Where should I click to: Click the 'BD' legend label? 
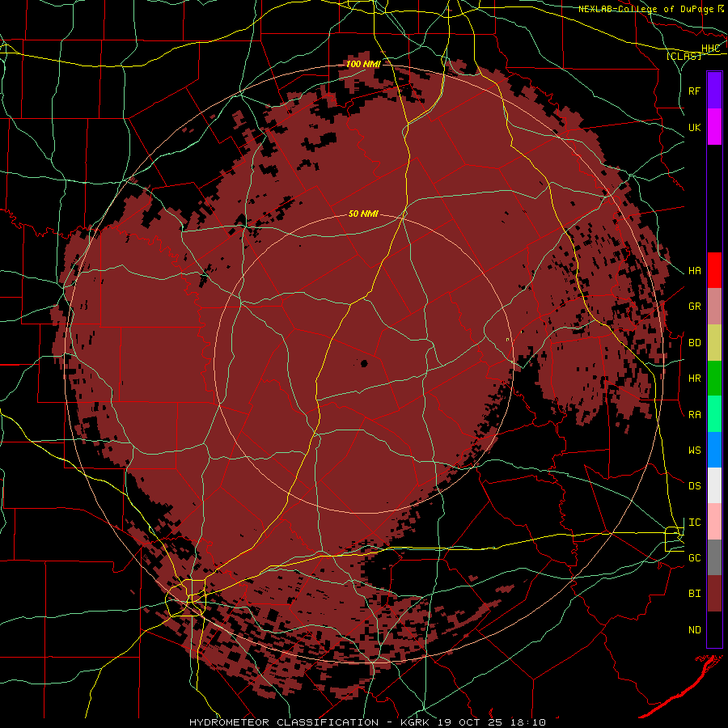coord(694,343)
